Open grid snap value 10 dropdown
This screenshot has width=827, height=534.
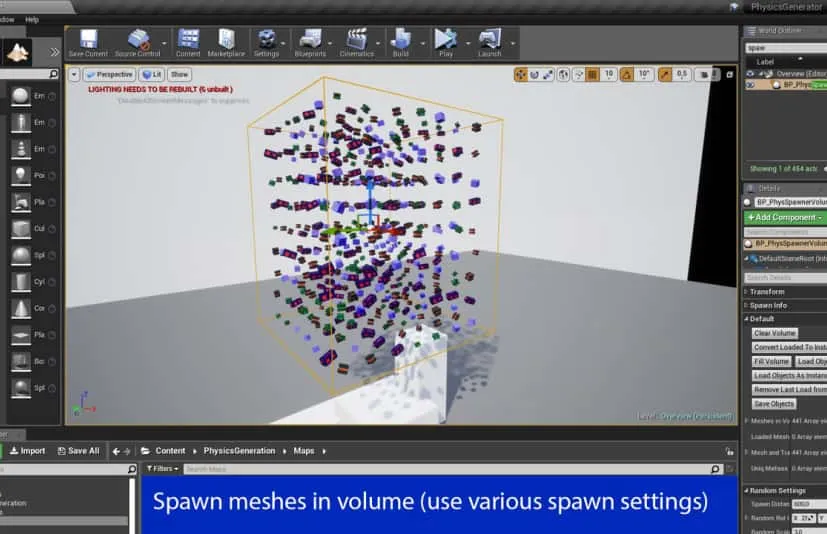(x=609, y=74)
